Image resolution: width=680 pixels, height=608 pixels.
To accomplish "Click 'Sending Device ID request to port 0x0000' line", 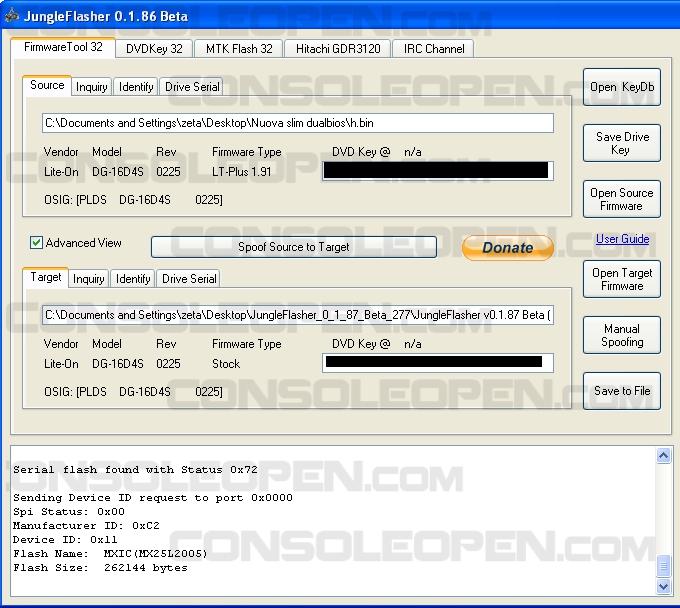I will [153, 498].
